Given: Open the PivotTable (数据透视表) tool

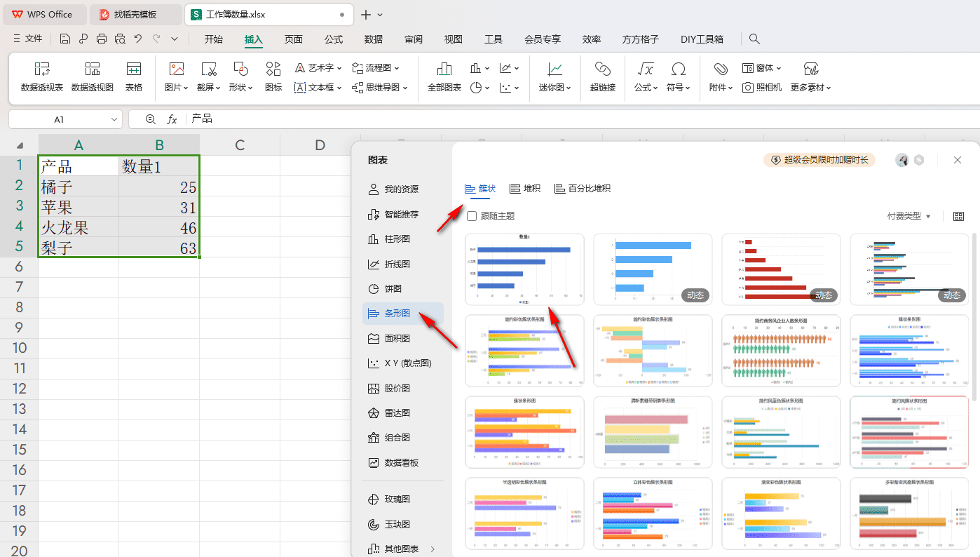Looking at the screenshot, I should [x=42, y=77].
